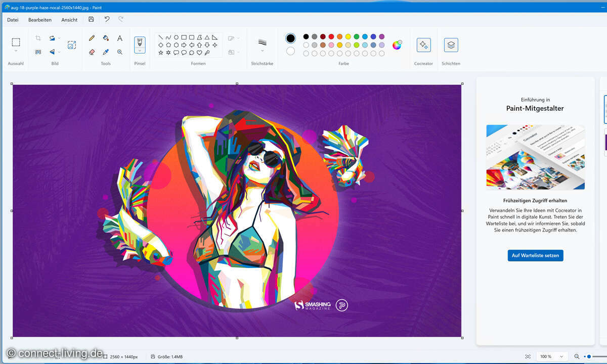Pick the right arrow shape

(184, 45)
